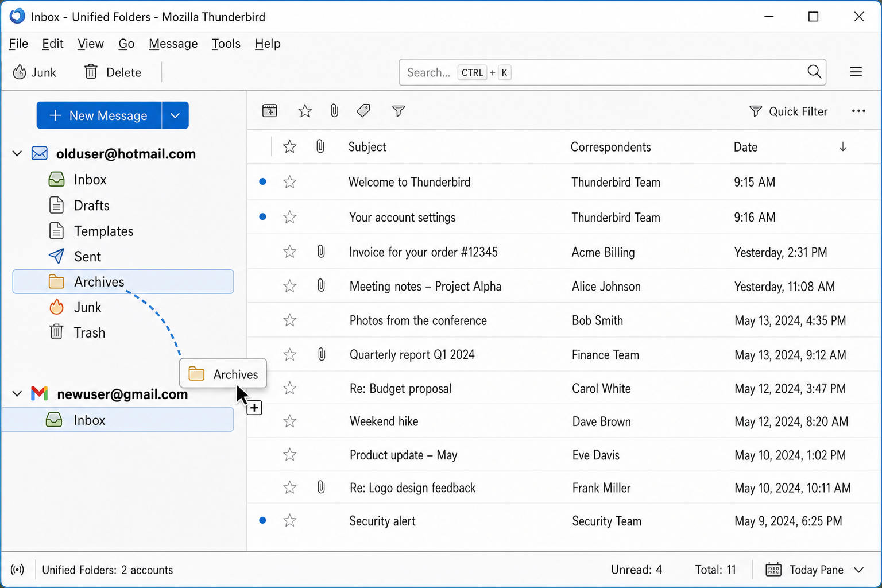882x588 pixels.
Task: Star the Security alert message
Action: 290,520
